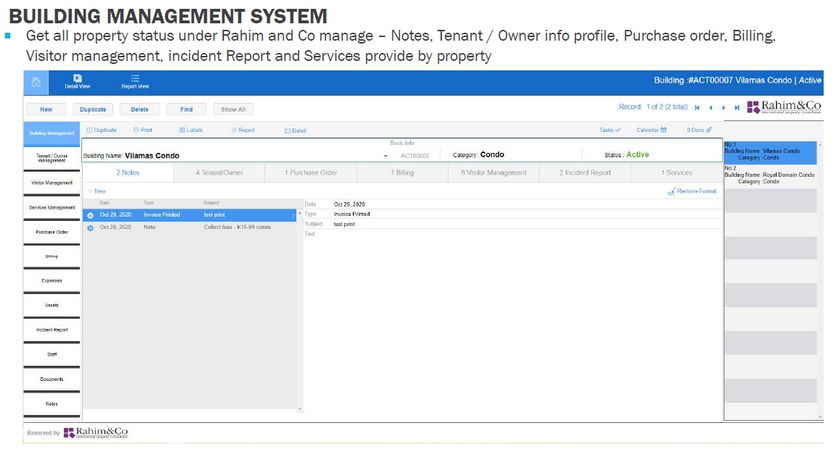Click the Home icon in the top bar
Image resolution: width=838 pixels, height=459 pixels.
[x=36, y=81]
